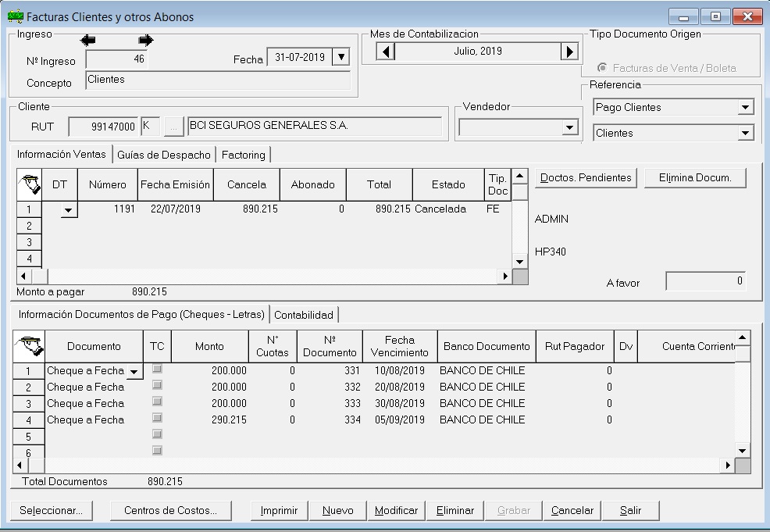Image resolution: width=770 pixels, height=532 pixels.
Task: Click the Modificar button
Action: point(396,510)
